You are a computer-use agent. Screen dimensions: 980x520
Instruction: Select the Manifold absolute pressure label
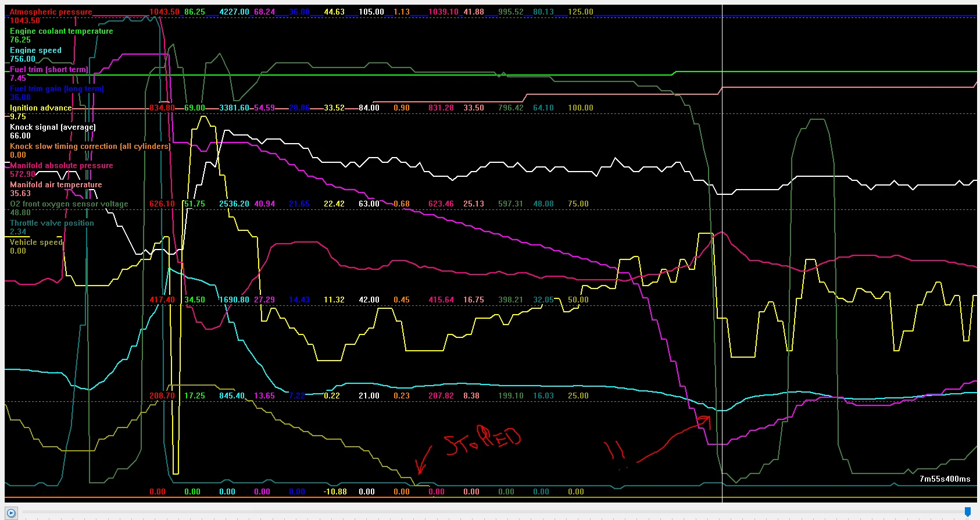(62, 165)
